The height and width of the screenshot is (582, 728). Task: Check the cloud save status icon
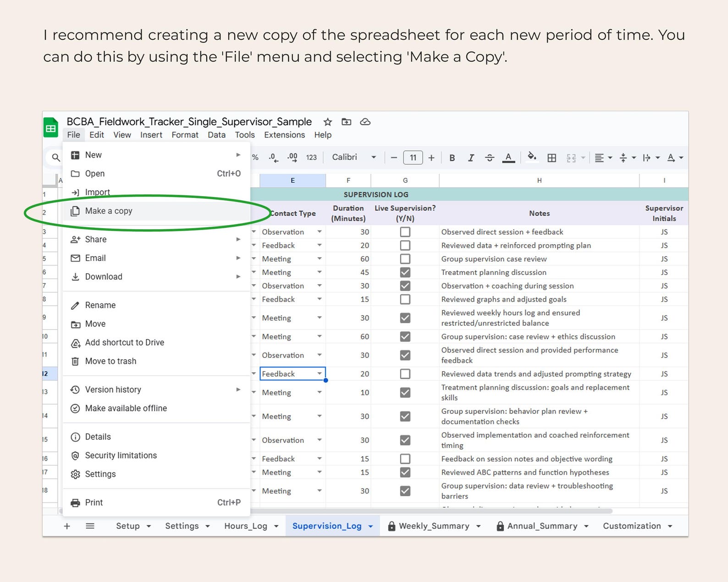pos(365,122)
